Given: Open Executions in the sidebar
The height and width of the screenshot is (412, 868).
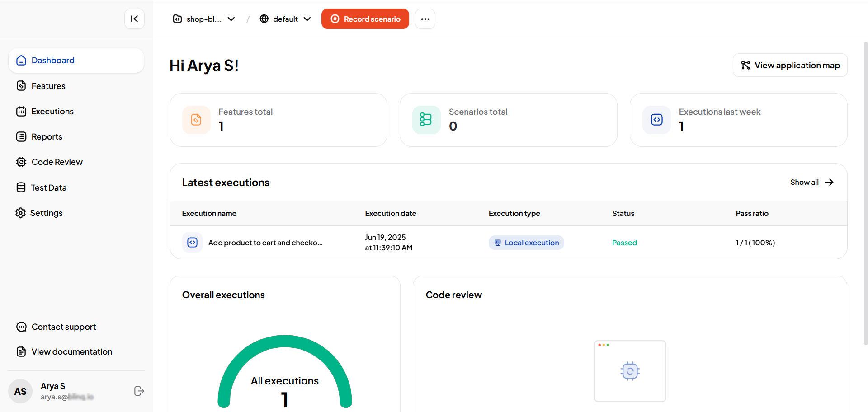Looking at the screenshot, I should coord(52,112).
